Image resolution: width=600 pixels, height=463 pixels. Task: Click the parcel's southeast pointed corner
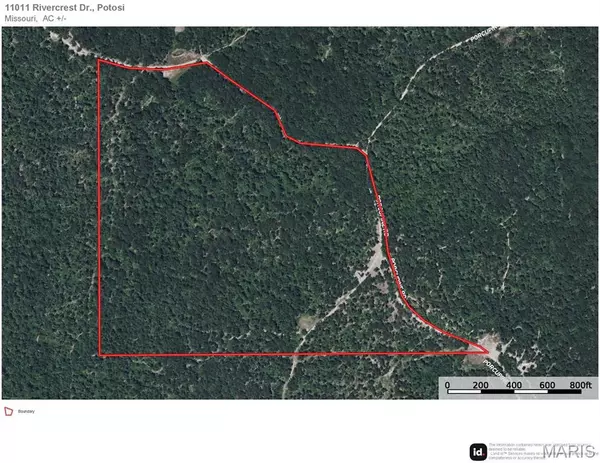pos(488,351)
